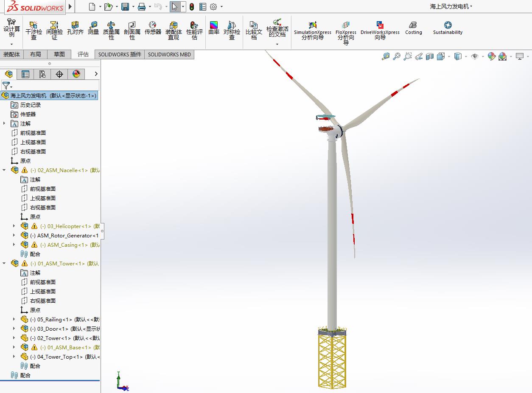Collapse the 02_ASM_Nacelle<1> node
The height and width of the screenshot is (393, 532).
(5, 170)
